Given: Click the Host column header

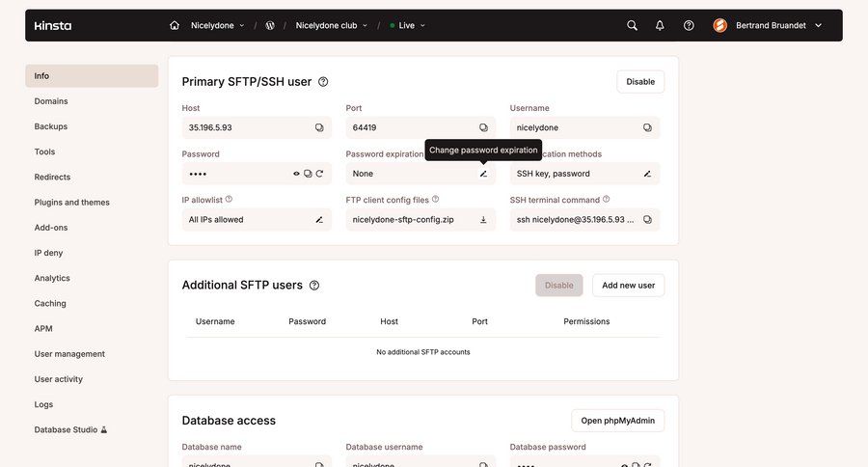Looking at the screenshot, I should point(390,321).
